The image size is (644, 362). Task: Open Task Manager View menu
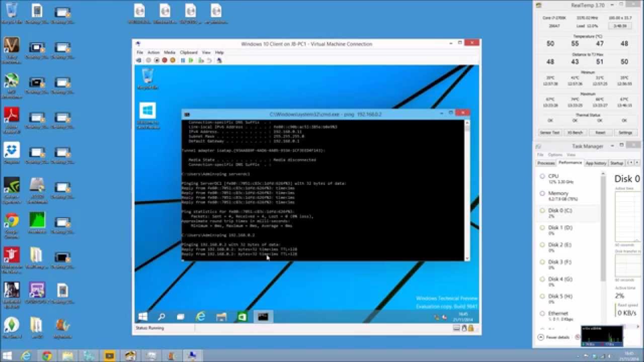571,155
